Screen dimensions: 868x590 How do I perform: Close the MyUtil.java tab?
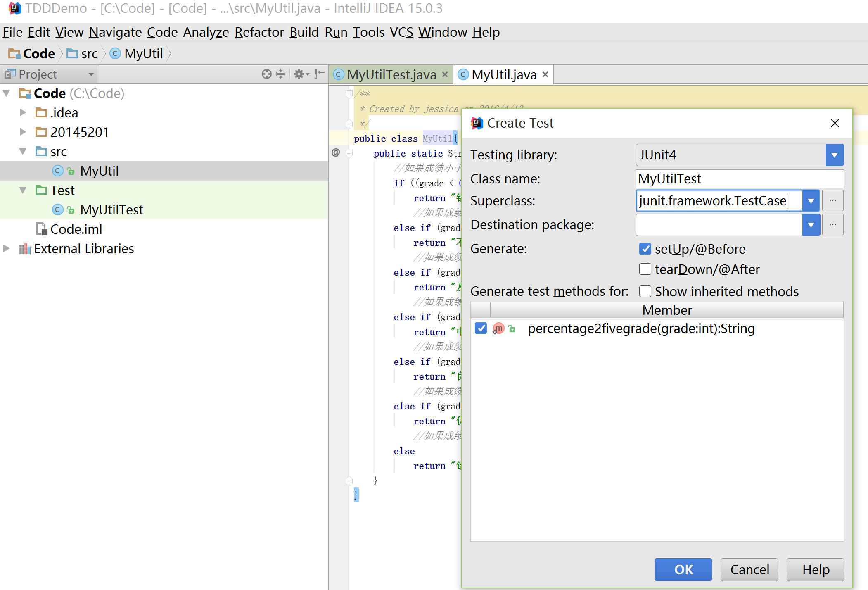(545, 74)
